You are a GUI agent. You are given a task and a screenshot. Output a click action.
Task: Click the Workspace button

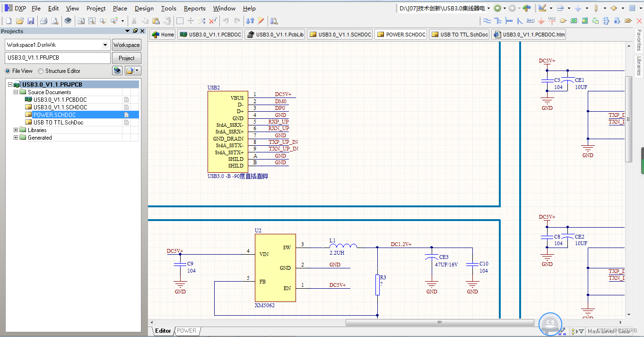126,45
